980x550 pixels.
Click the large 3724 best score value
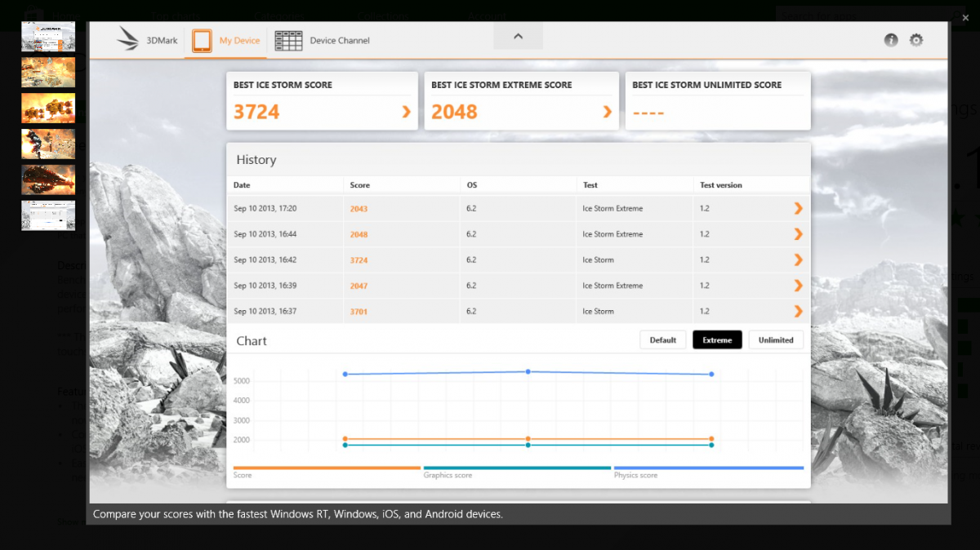click(256, 112)
